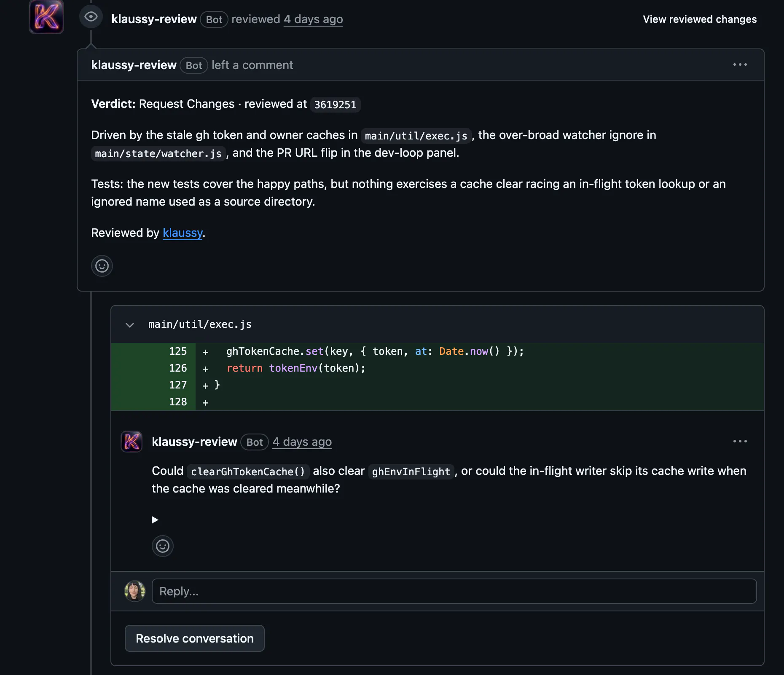The height and width of the screenshot is (675, 784).
Task: Open the top '4 days ago' review timestamp
Action: (x=313, y=19)
